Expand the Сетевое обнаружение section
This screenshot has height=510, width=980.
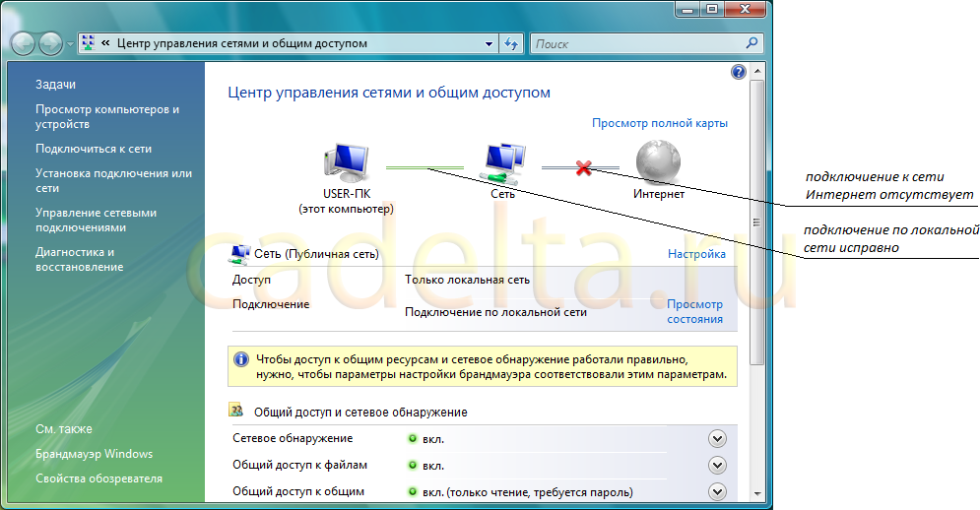click(717, 439)
